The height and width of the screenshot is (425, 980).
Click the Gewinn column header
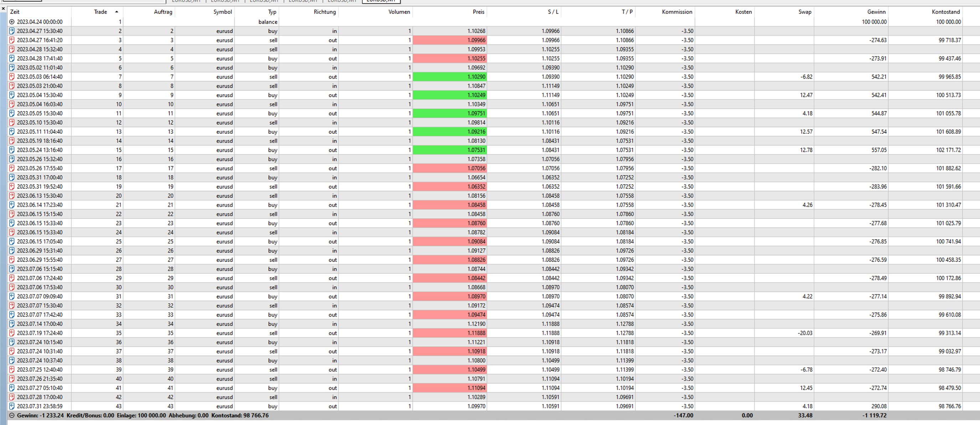(x=877, y=12)
